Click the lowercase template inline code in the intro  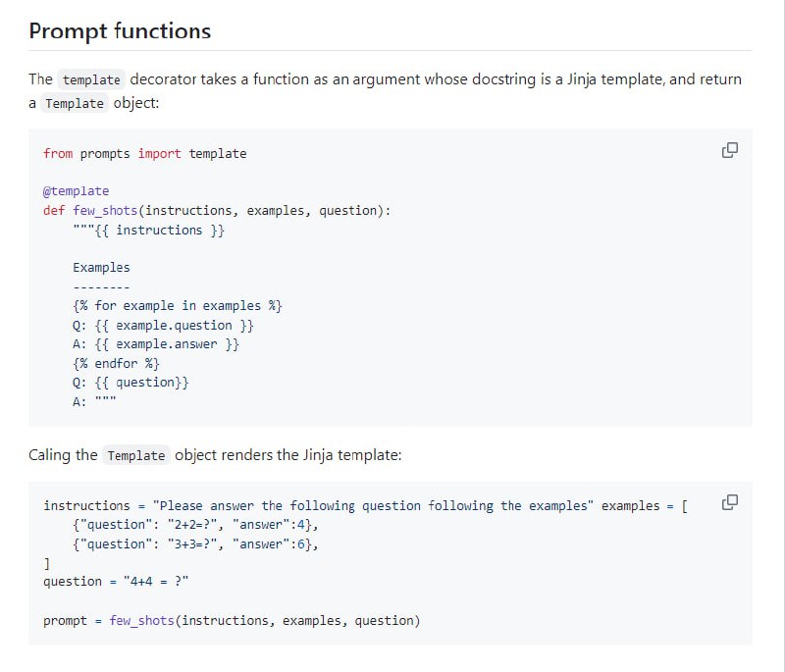(91, 79)
